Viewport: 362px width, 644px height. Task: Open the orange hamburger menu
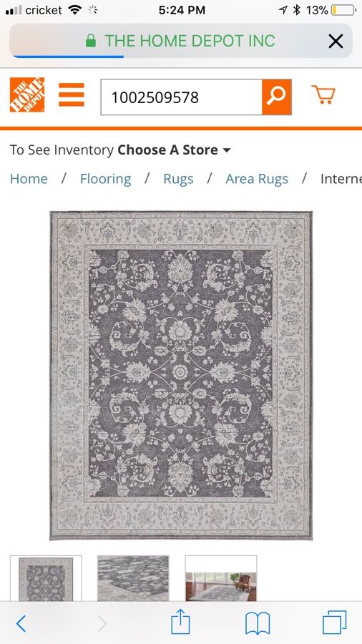coord(72,95)
